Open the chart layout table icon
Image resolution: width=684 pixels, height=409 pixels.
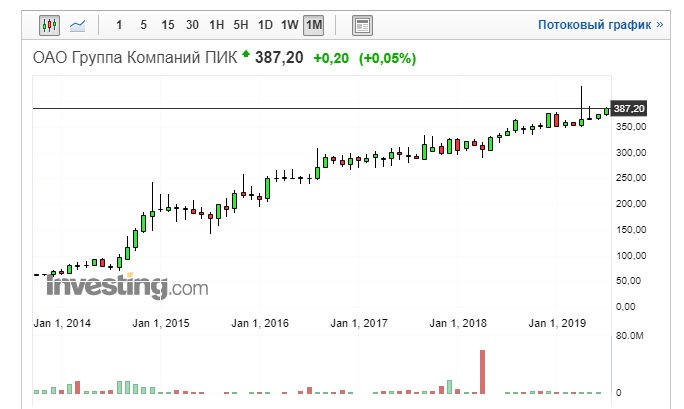point(362,26)
